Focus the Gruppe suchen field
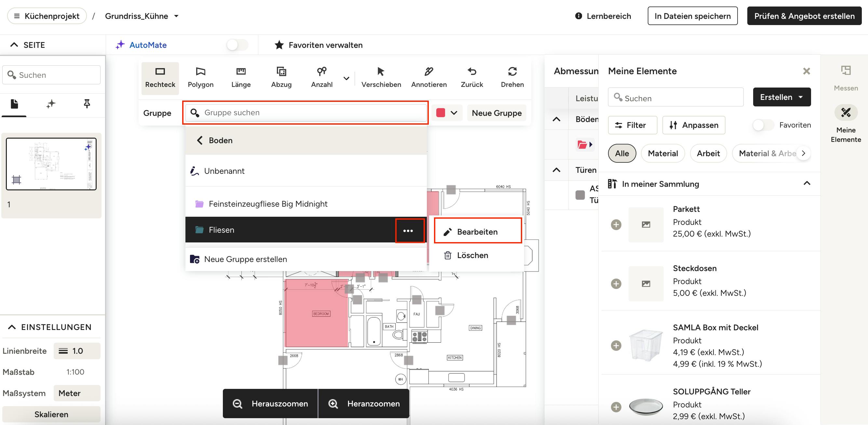The height and width of the screenshot is (425, 868). click(x=306, y=113)
